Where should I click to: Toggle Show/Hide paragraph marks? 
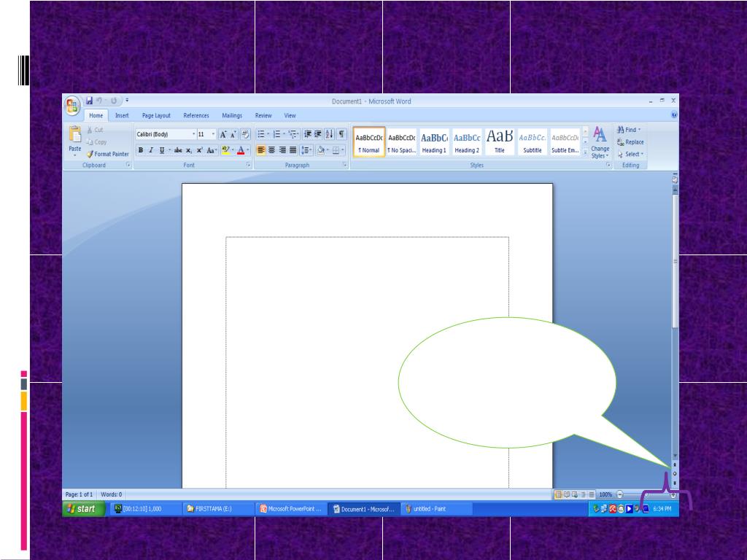tap(341, 134)
